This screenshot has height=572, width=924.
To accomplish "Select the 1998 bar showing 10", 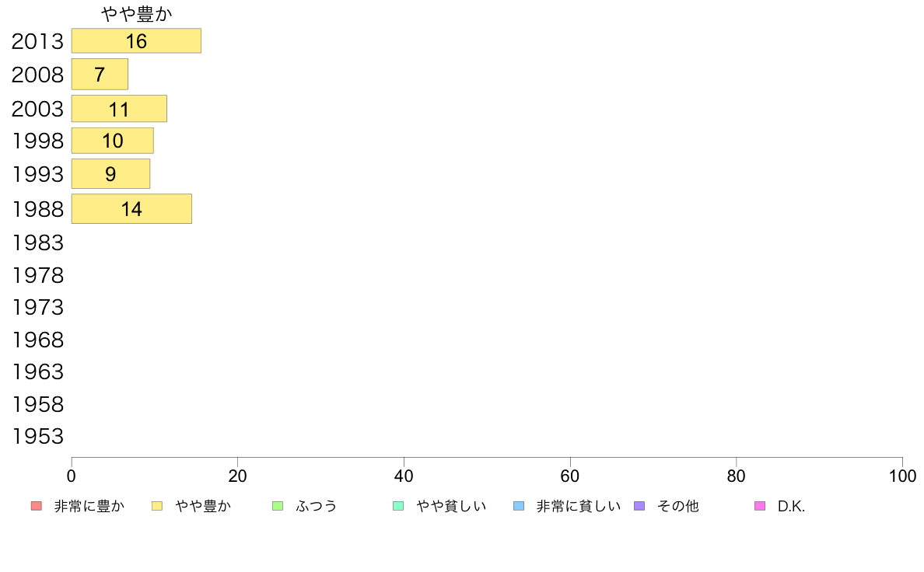I will (113, 141).
